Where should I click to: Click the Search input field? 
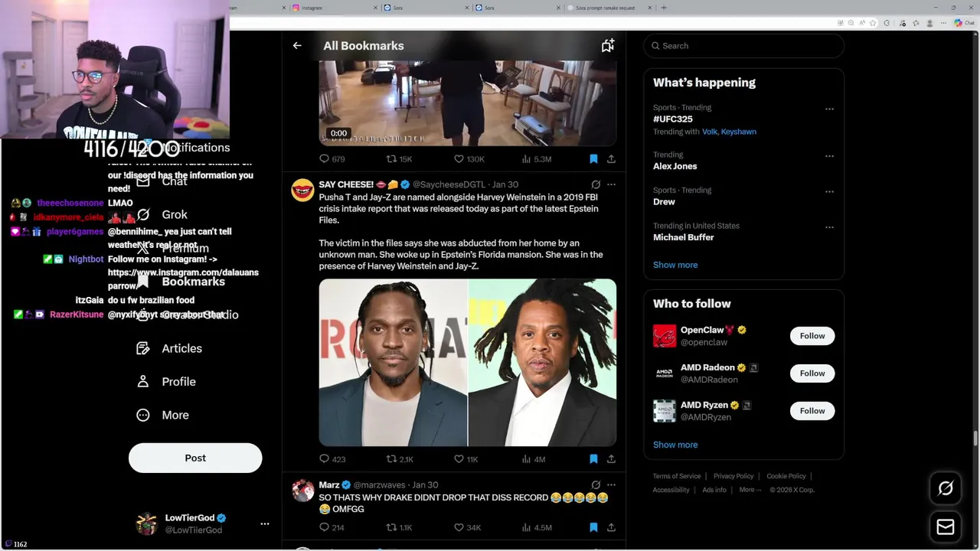tap(743, 46)
